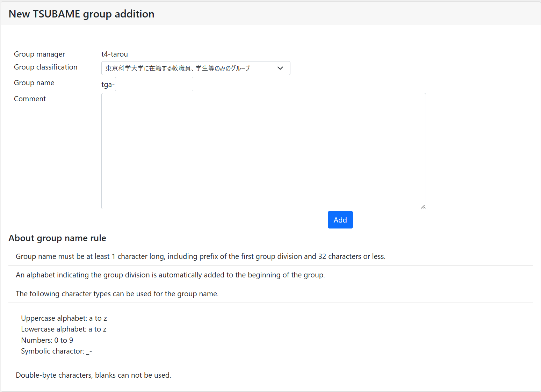Focus the Group name input field
This screenshot has height=392, width=541.
point(154,84)
